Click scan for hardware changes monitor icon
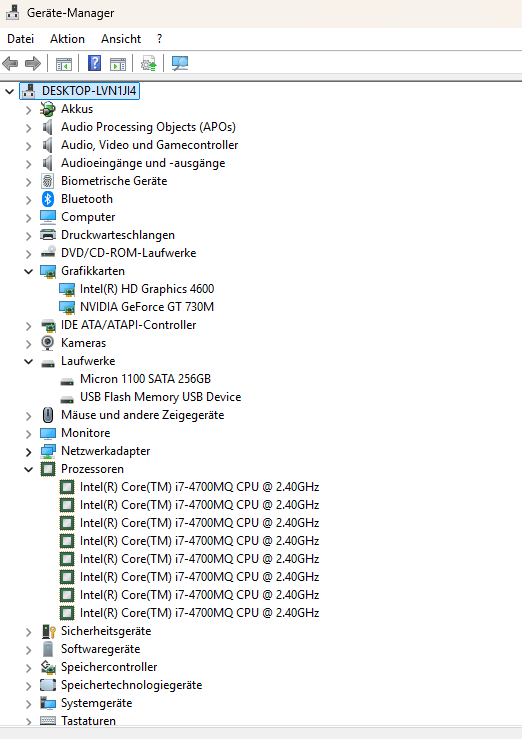 click(180, 63)
